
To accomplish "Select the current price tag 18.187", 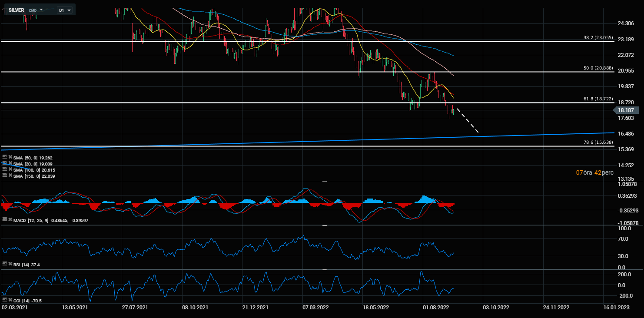I will point(627,110).
